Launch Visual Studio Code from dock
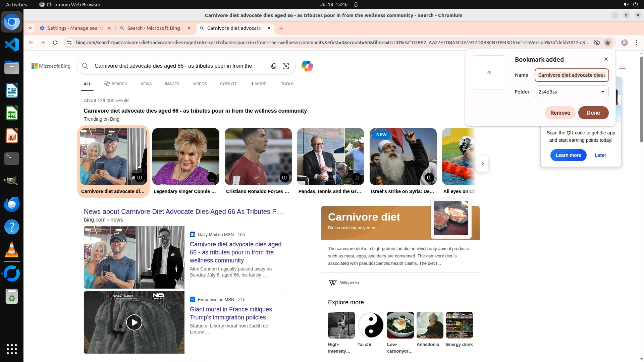 pos(12,45)
